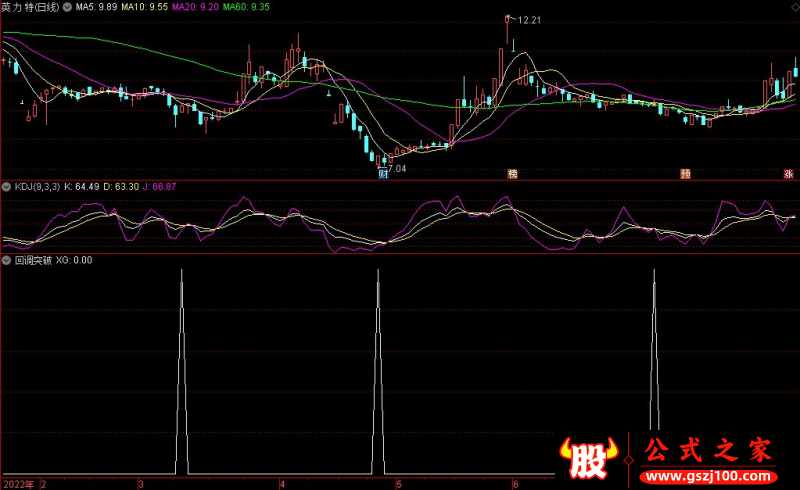
Task: Select the MA20: 9.20 moving average label
Action: click(x=195, y=7)
